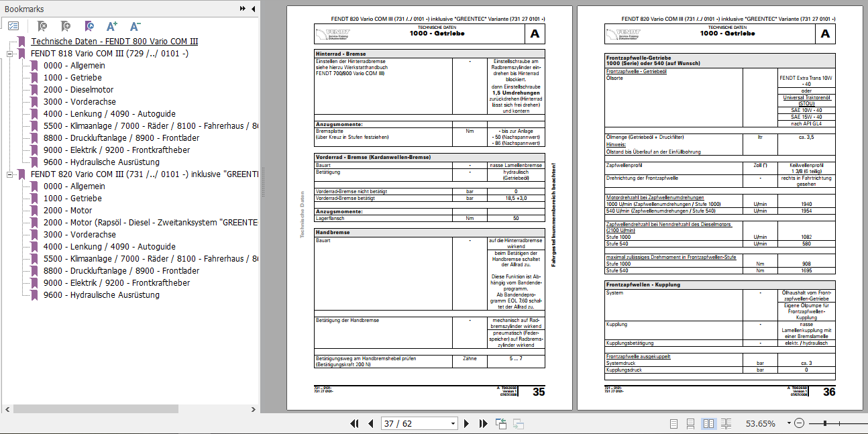The width and height of the screenshot is (868, 434).
Task: Collapse the FENDT 818 Vario COM III tree node
Action: pos(10,54)
